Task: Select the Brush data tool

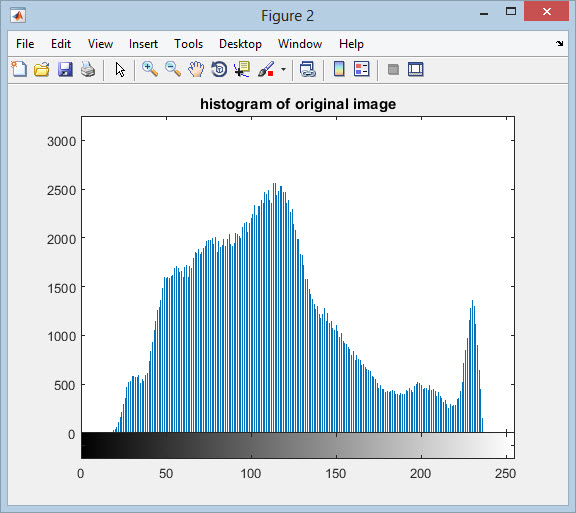Action: tap(266, 69)
